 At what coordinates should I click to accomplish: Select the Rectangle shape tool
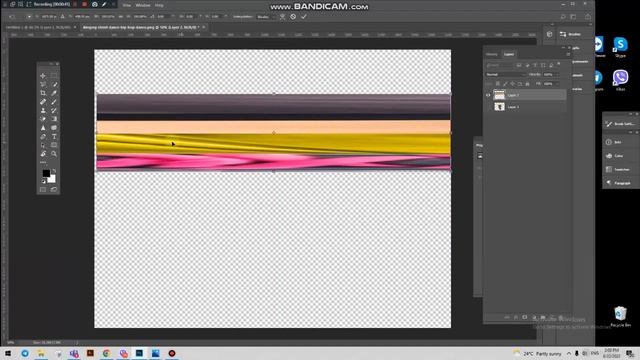click(54, 145)
